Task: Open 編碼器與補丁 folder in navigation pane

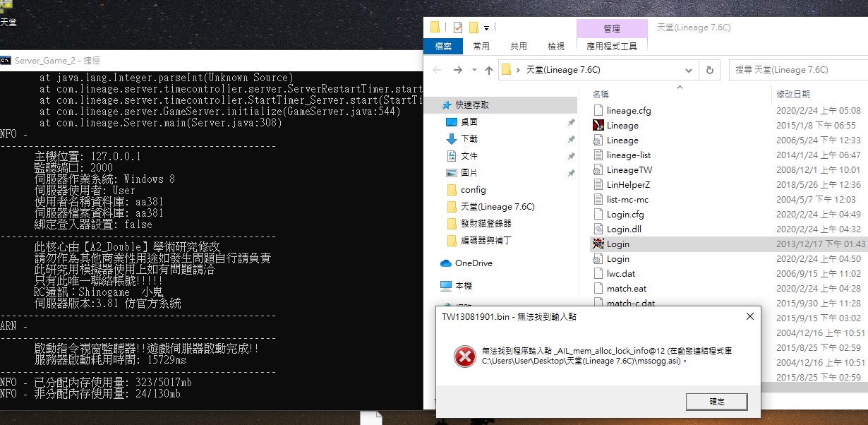Action: (x=486, y=240)
